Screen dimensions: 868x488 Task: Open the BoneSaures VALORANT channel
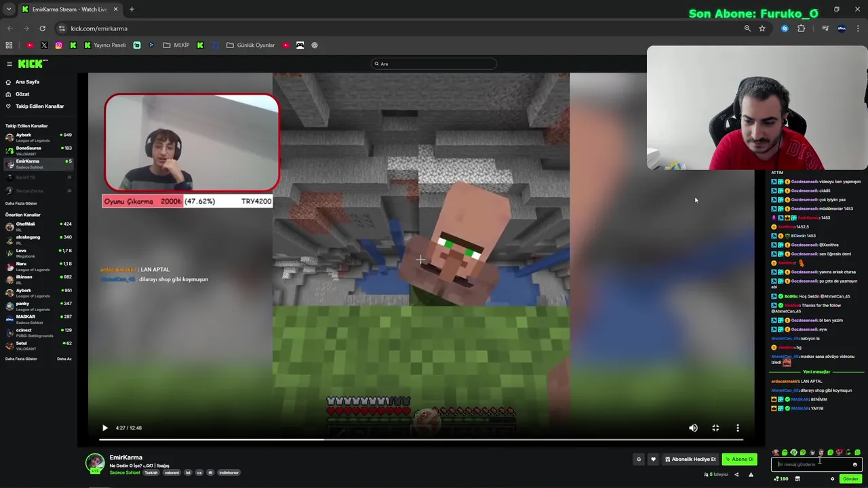click(38, 150)
